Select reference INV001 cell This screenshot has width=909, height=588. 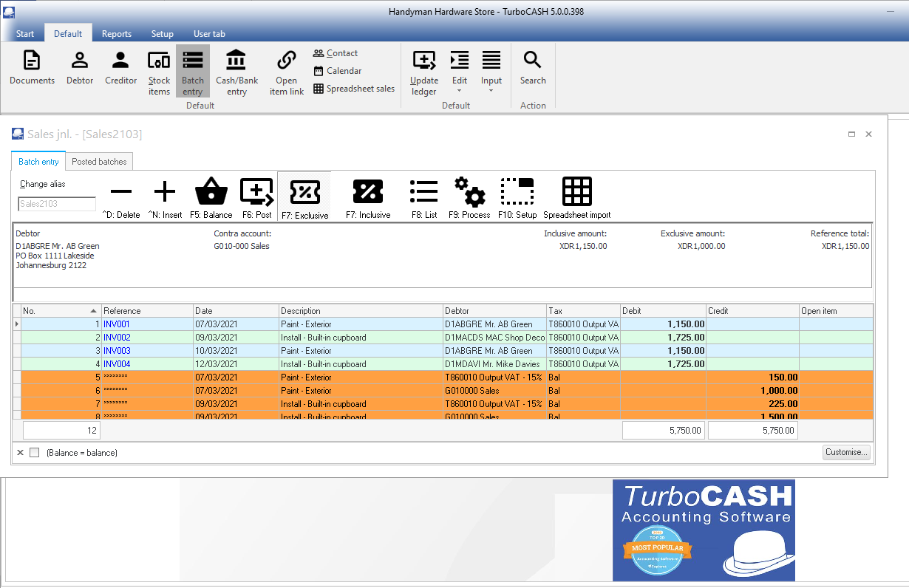[147, 324]
